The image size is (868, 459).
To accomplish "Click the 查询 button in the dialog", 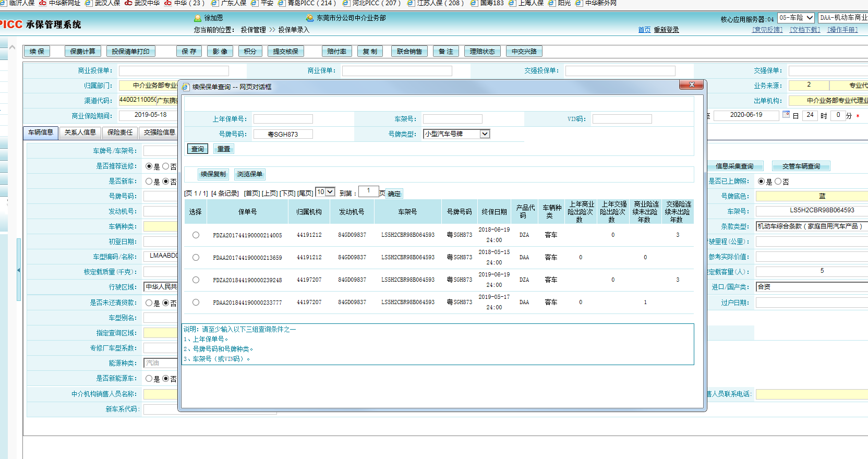I will point(198,149).
